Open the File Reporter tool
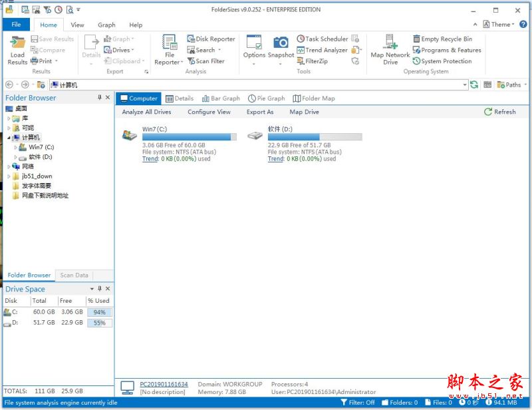 169,50
